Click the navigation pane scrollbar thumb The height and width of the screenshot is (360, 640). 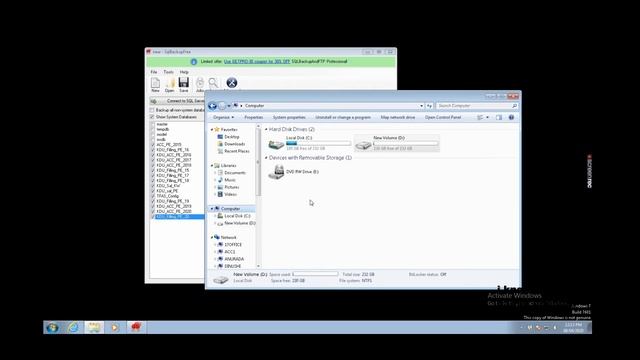click(x=258, y=163)
